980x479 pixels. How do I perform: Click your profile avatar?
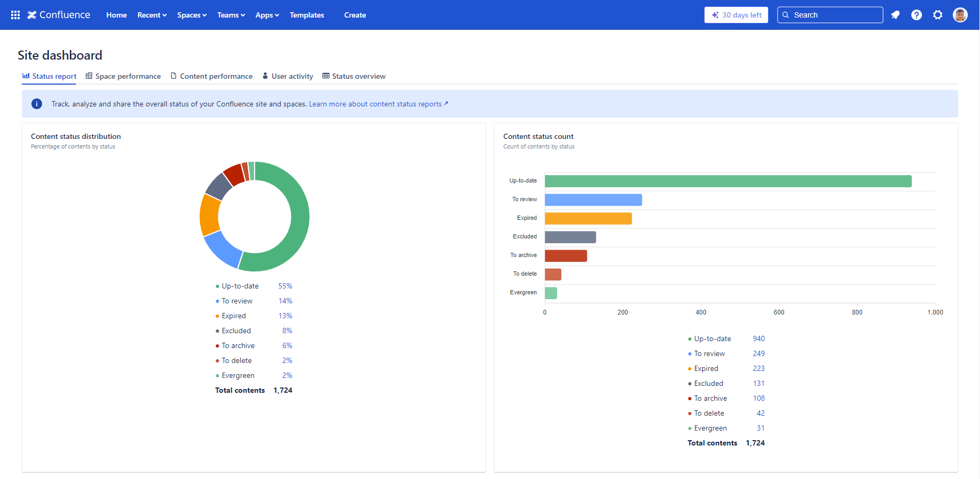tap(960, 14)
